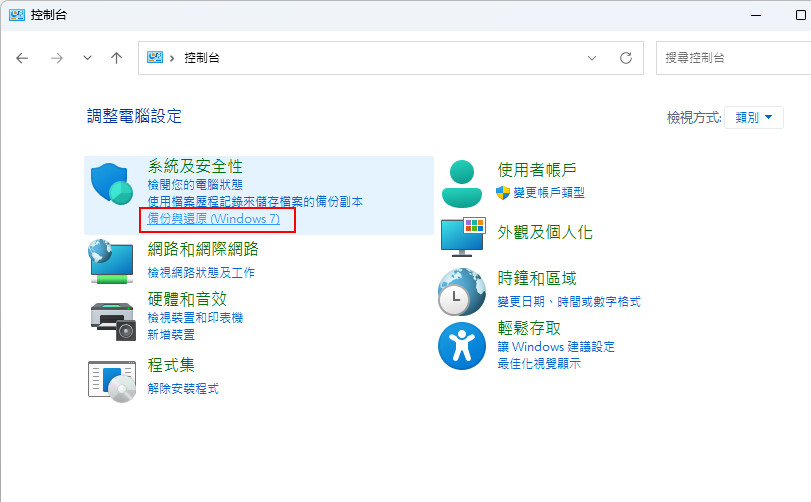Image resolution: width=811 pixels, height=502 pixels.
Task: Open the 時鐘和區域 clock globe icon
Action: pos(462,292)
